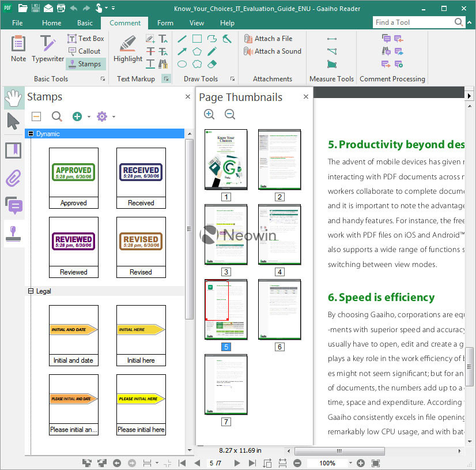Image resolution: width=476 pixels, height=470 pixels.
Task: Activate the Select arrow tool
Action: point(13,121)
